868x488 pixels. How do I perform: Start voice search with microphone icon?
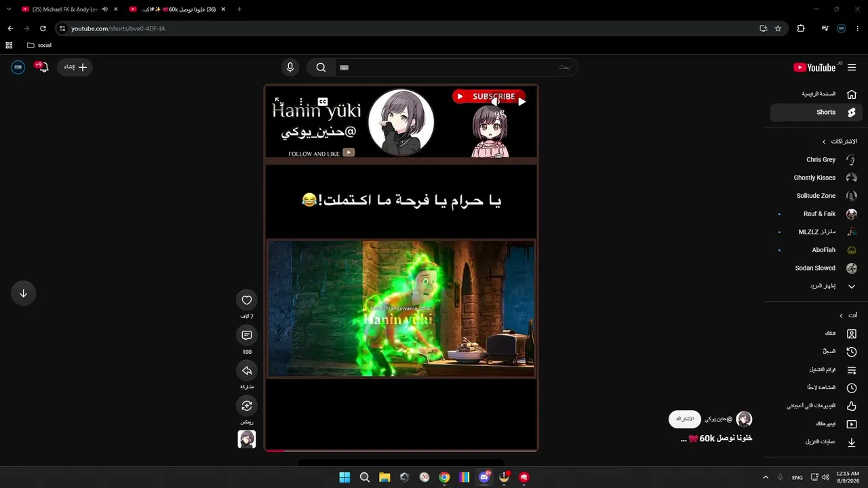(290, 67)
